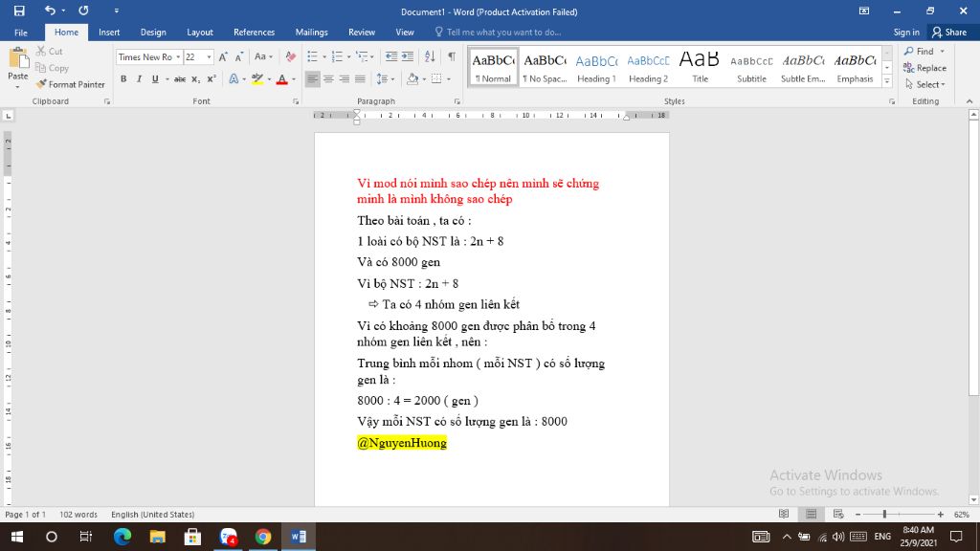
Task: Activate the Format Painter
Action: pyautogui.click(x=70, y=84)
